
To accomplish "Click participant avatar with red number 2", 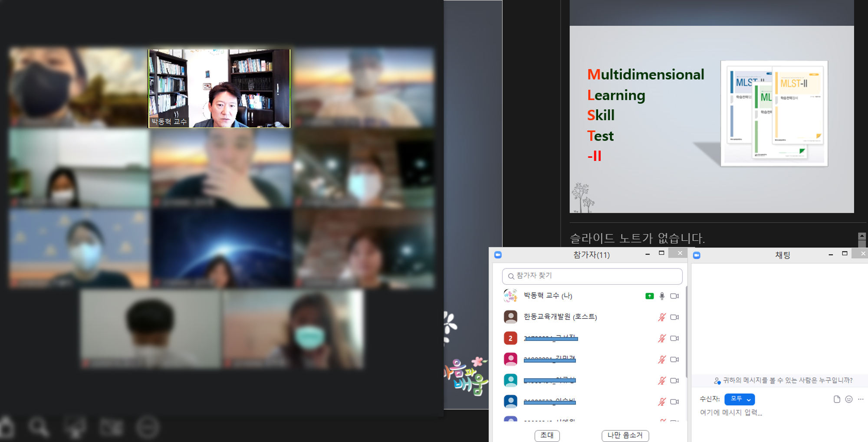I will (510, 338).
